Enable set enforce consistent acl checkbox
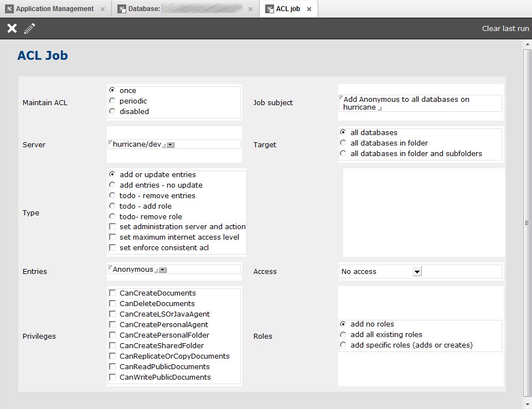 pos(112,248)
